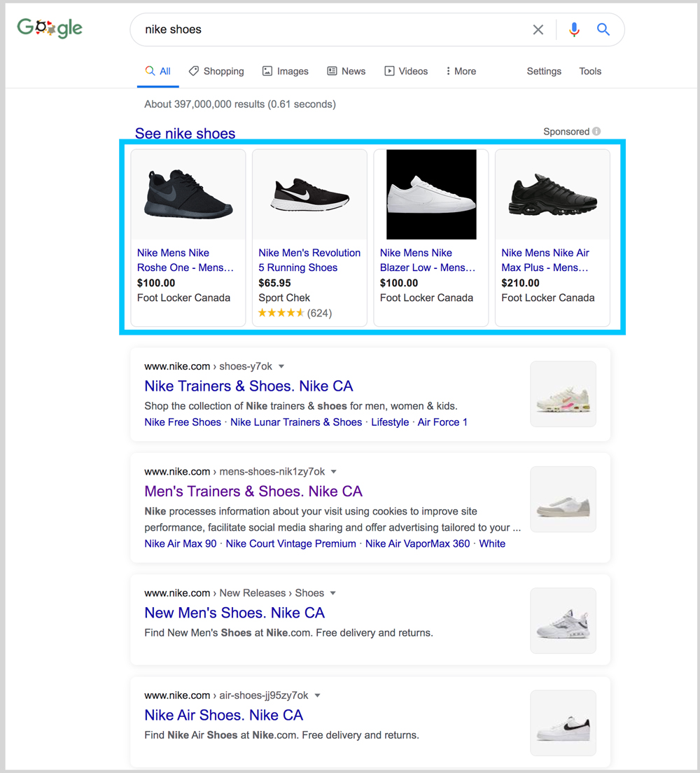
Task: Submit search using the magnifier icon
Action: click(x=603, y=29)
